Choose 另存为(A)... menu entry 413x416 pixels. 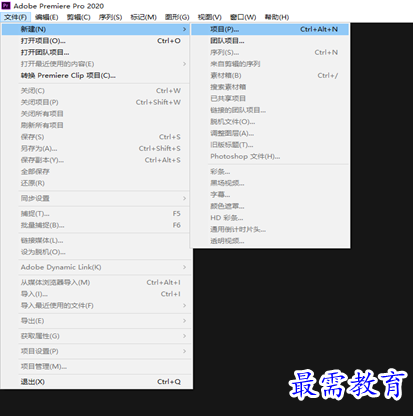[96, 148]
